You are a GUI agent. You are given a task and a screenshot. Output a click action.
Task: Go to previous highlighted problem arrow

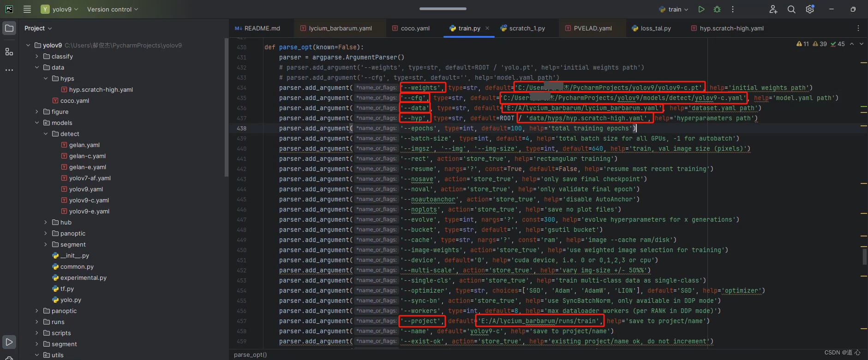852,44
